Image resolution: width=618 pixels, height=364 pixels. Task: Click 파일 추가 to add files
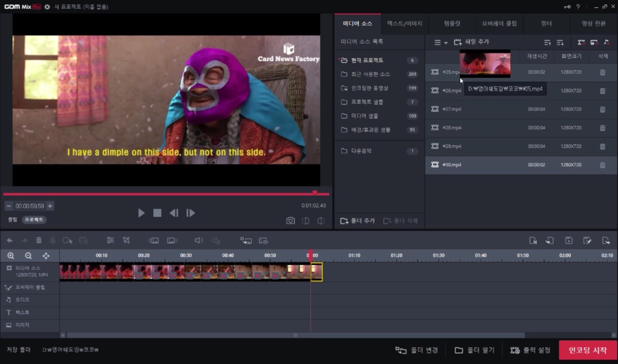coord(471,42)
